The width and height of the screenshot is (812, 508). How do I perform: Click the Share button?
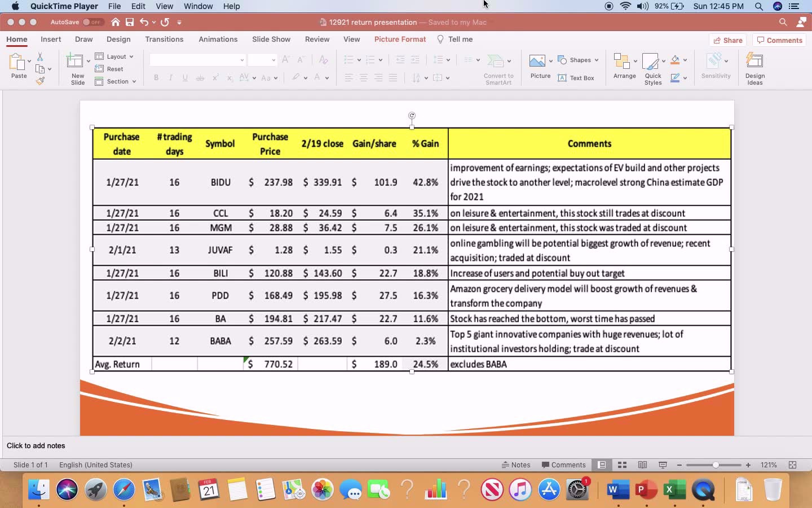(727, 40)
